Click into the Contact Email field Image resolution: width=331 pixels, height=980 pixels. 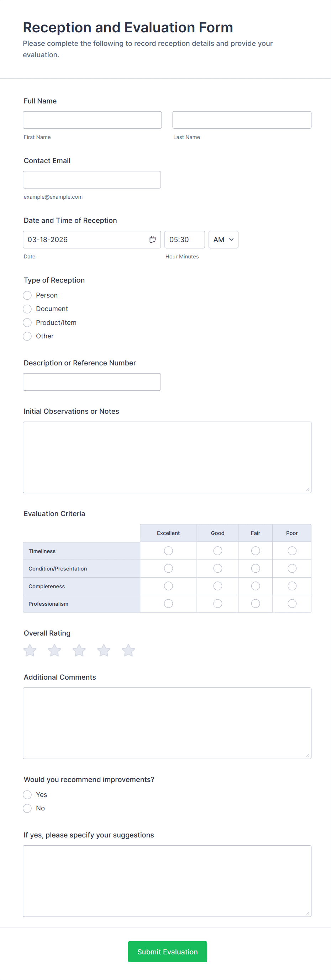92,180
